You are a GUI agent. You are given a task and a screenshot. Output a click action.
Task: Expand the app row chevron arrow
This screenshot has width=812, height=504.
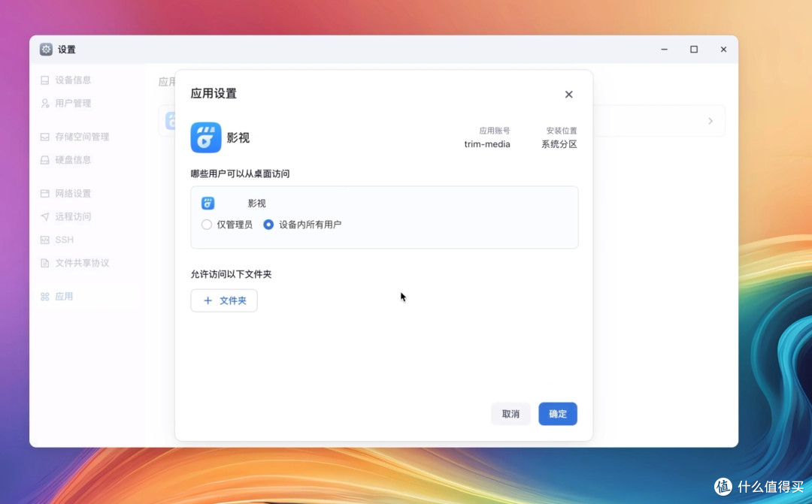tap(710, 121)
